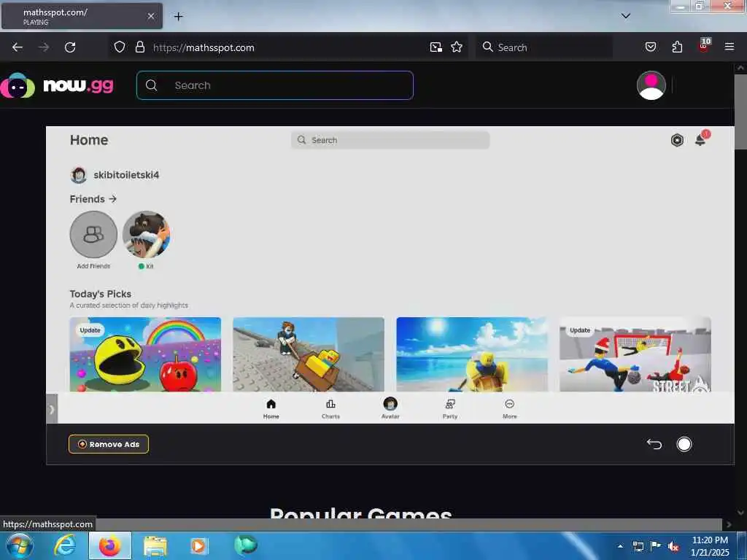Click the muted volume tray icon
The height and width of the screenshot is (560, 747).
673,547
